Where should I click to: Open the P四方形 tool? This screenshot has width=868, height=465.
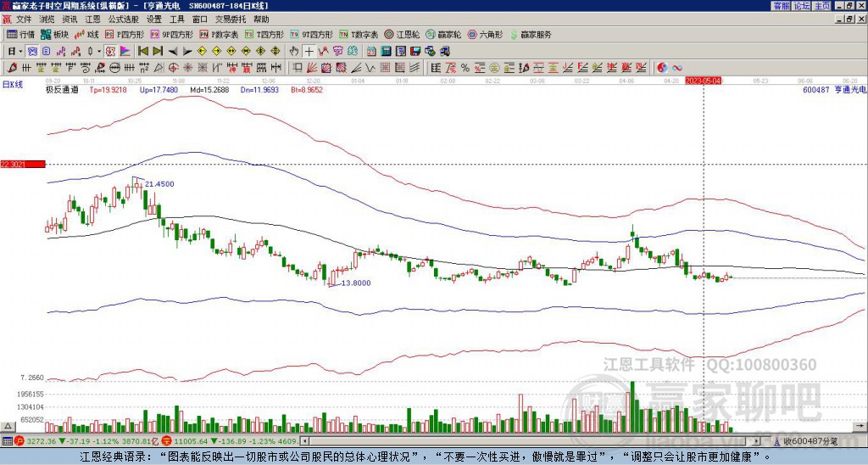pyautogui.click(x=125, y=35)
